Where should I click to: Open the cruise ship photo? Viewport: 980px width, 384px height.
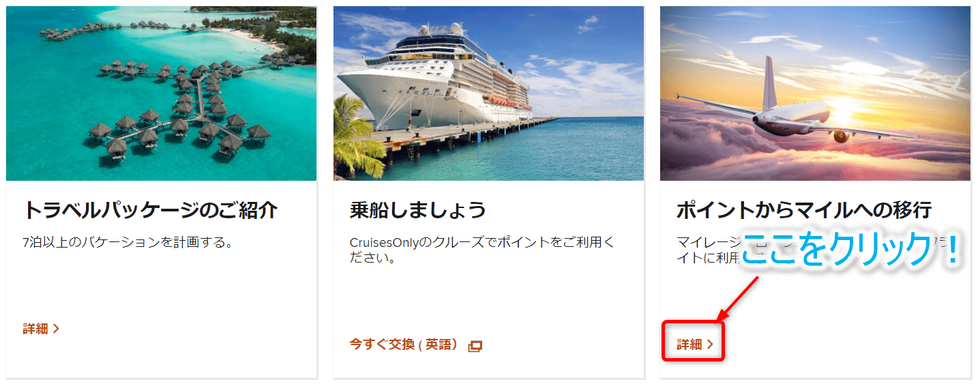(x=488, y=93)
